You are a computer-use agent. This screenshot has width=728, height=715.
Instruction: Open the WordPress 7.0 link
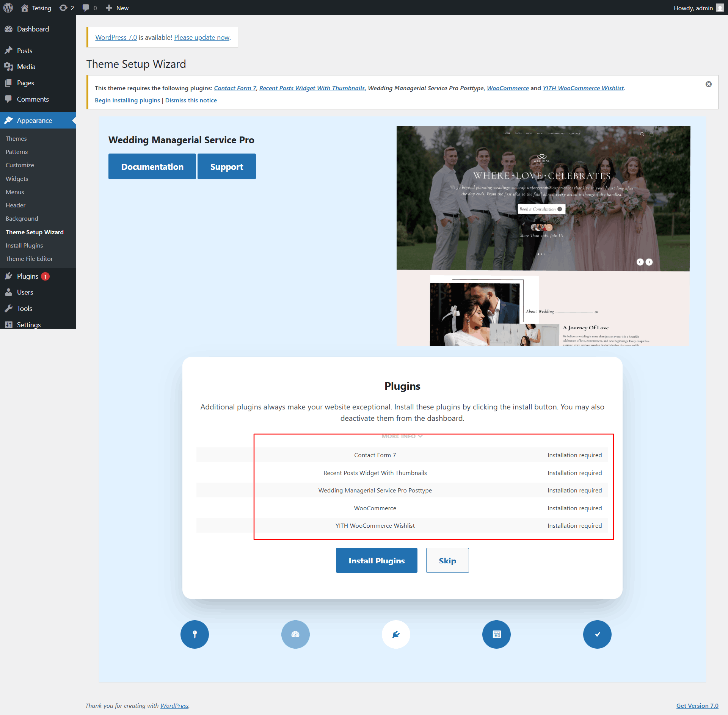coord(116,37)
